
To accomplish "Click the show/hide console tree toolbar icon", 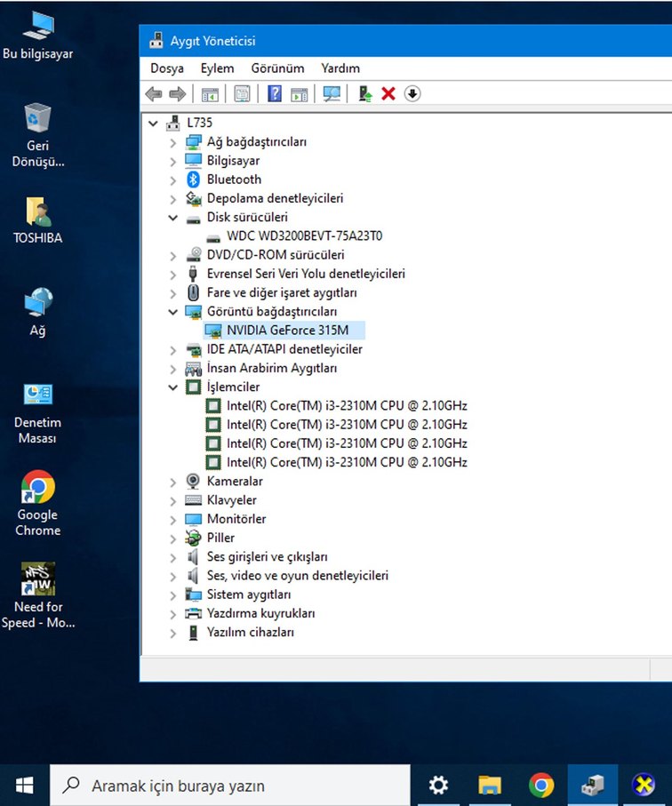I will click(210, 94).
